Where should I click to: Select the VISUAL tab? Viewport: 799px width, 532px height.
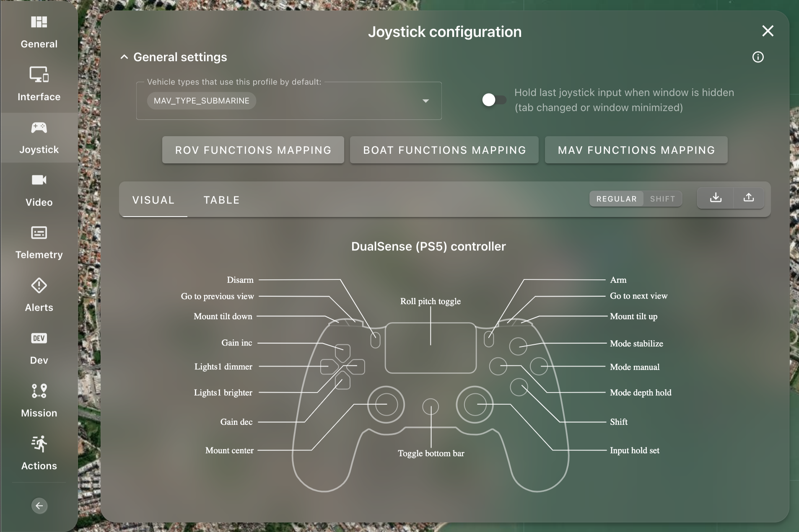(153, 200)
